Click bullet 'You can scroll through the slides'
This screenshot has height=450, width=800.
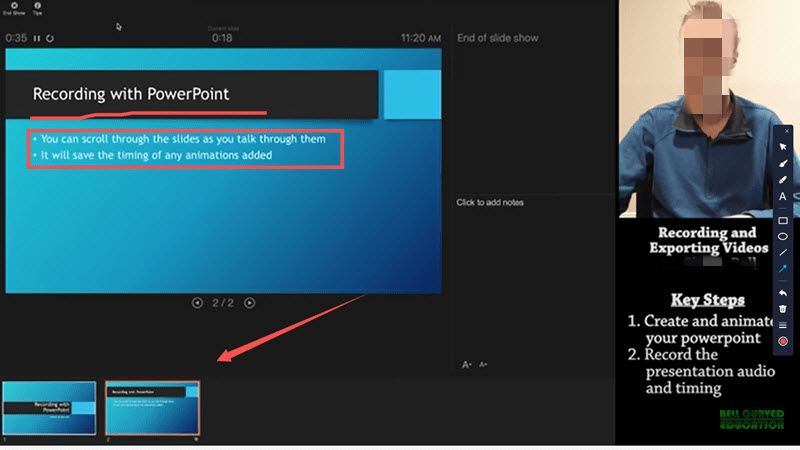pos(183,139)
